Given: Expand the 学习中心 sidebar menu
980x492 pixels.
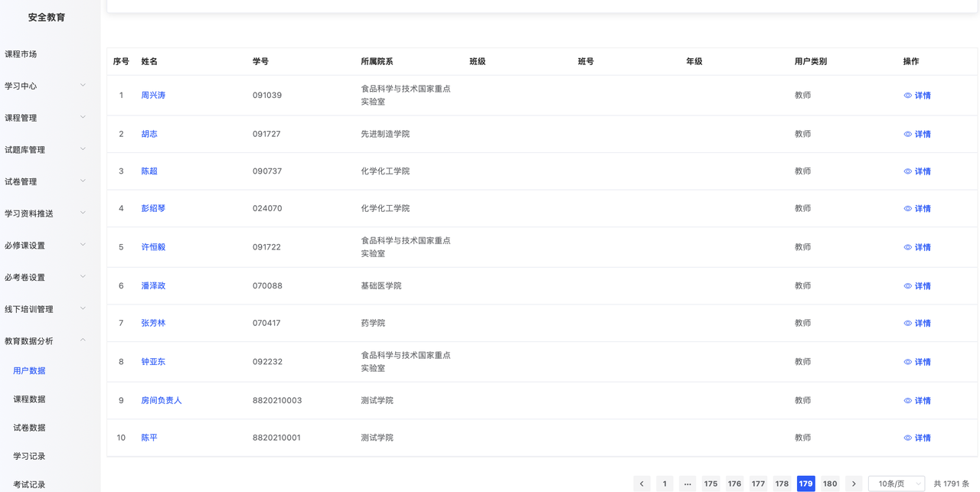Looking at the screenshot, I should coord(46,86).
